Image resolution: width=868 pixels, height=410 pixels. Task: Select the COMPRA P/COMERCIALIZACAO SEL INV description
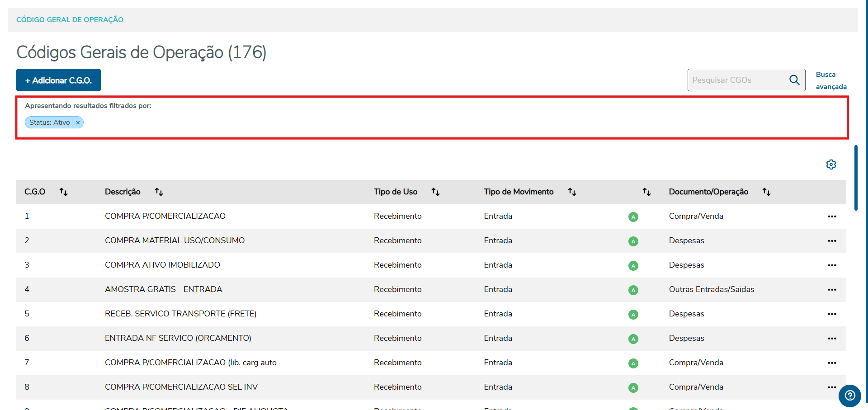pyautogui.click(x=181, y=387)
